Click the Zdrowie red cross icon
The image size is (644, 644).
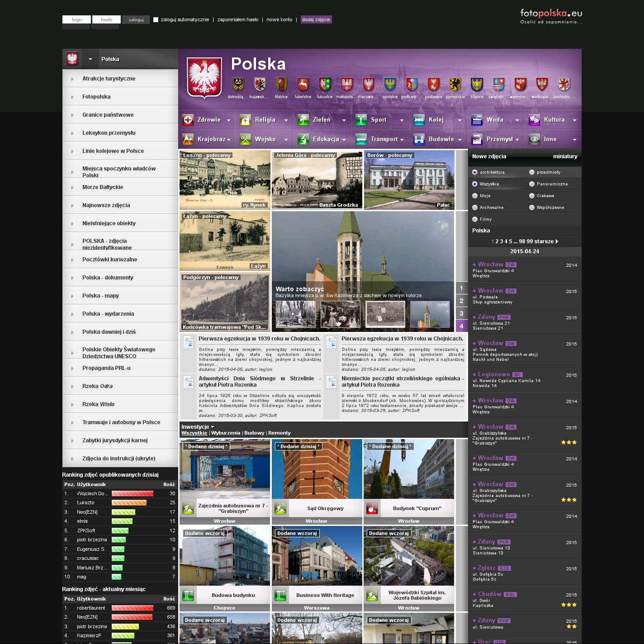point(188,120)
